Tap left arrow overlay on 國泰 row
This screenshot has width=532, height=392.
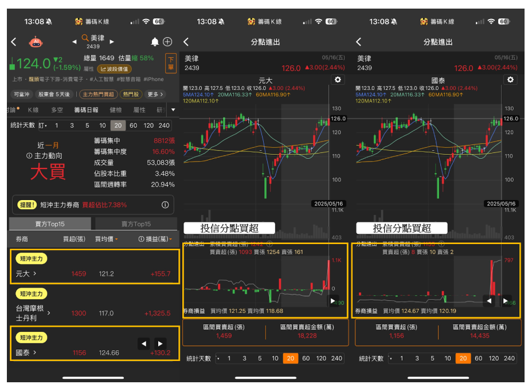tap(144, 343)
